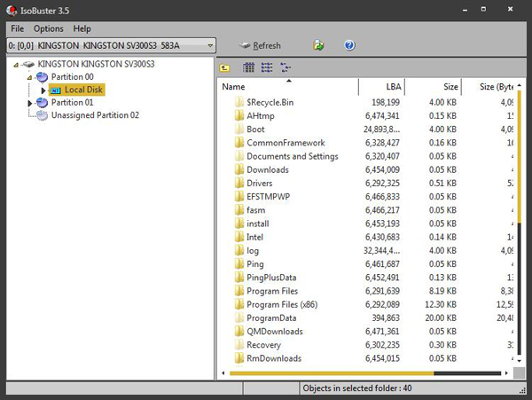Screen dimensions: 532x400
Task: Click the RmDownloads folder name
Action: pos(274,358)
